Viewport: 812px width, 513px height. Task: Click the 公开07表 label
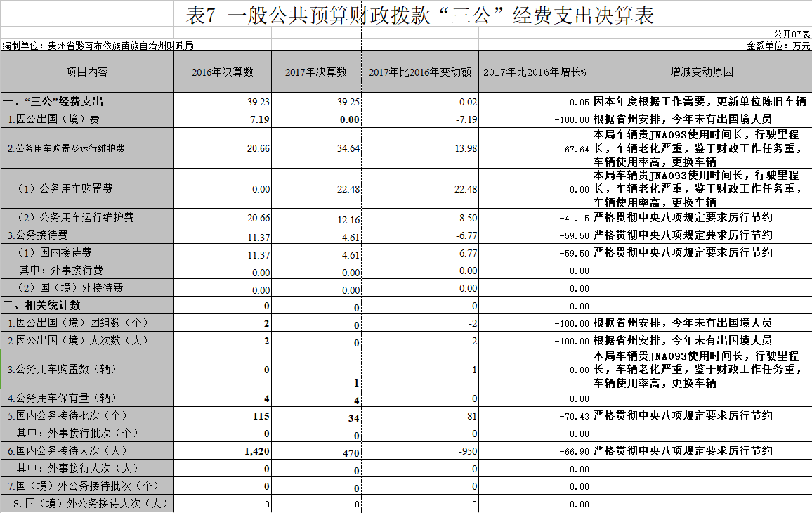(x=792, y=34)
